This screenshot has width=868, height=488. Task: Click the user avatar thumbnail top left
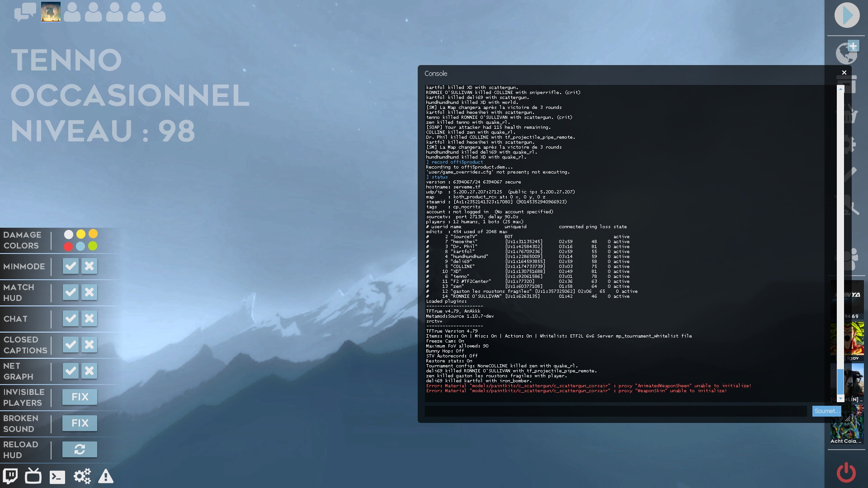click(x=51, y=12)
